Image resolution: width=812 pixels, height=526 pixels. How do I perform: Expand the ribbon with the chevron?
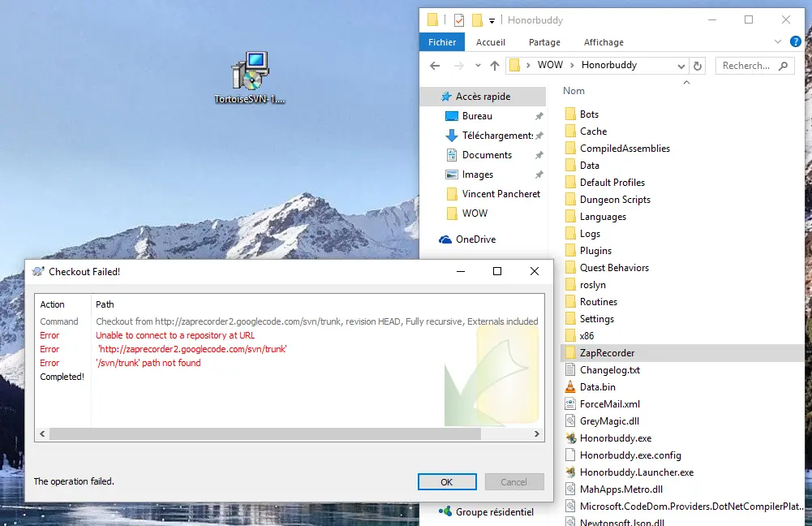click(x=777, y=41)
